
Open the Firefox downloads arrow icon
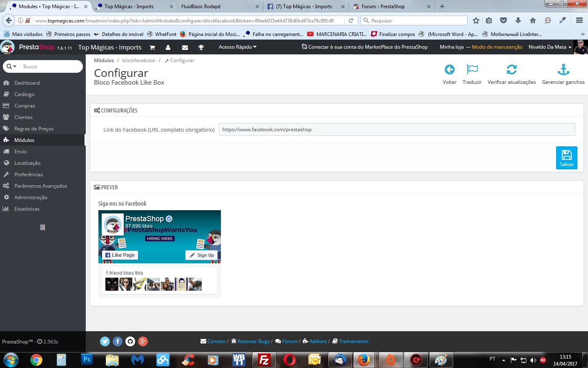coord(518,20)
